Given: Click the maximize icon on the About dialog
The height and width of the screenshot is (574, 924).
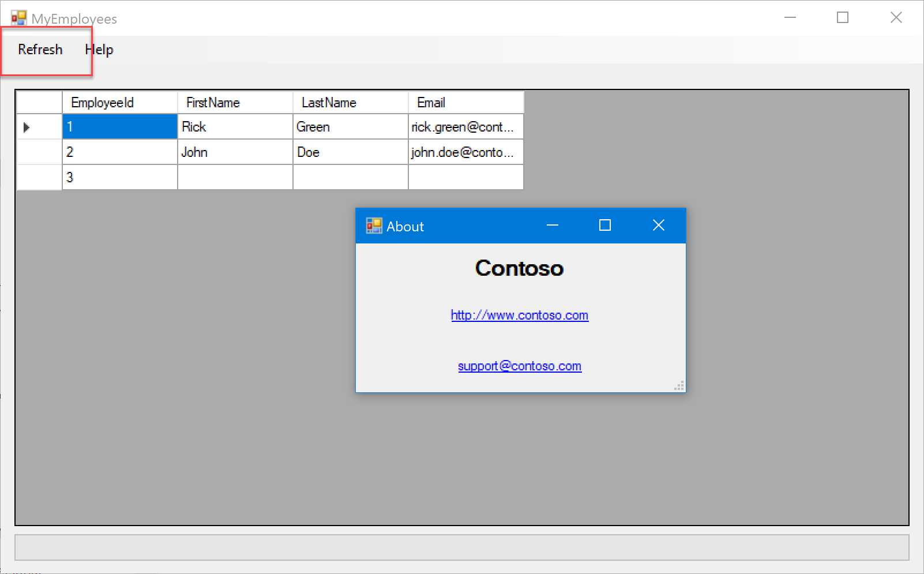Looking at the screenshot, I should tap(604, 226).
